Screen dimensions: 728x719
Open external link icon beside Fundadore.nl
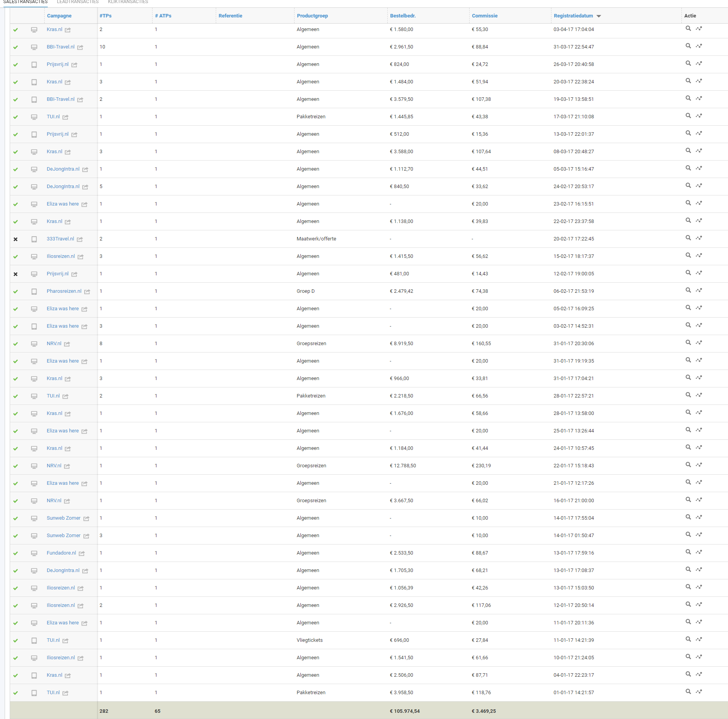coord(82,553)
